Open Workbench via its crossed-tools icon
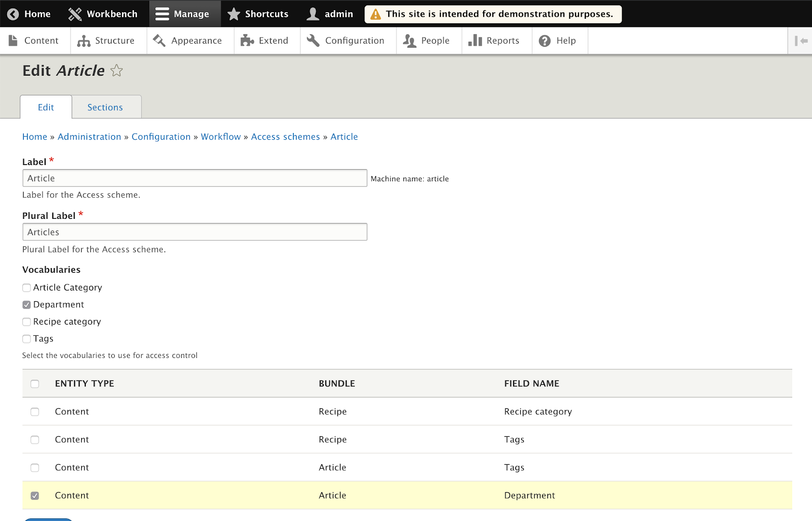Image resolution: width=812 pixels, height=521 pixels. point(75,14)
